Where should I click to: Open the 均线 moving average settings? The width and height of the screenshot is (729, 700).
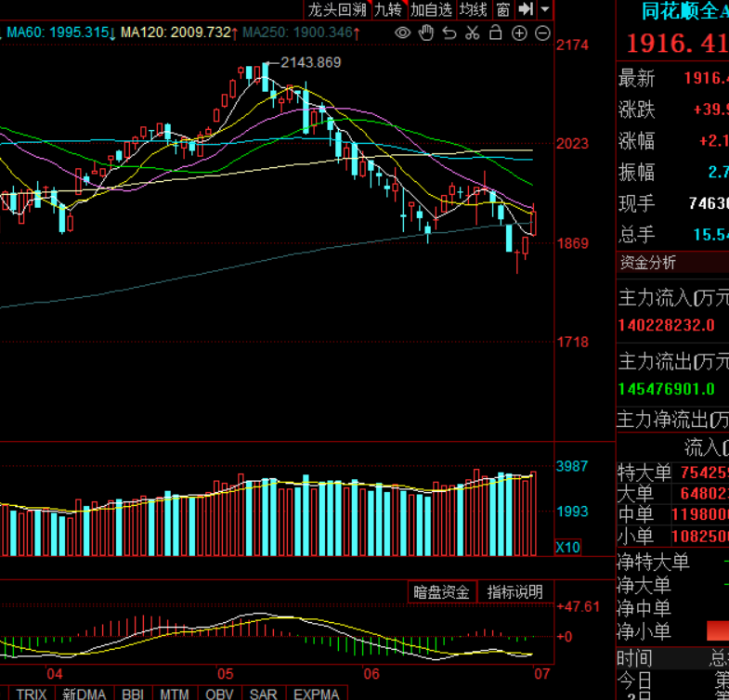pyautogui.click(x=474, y=9)
